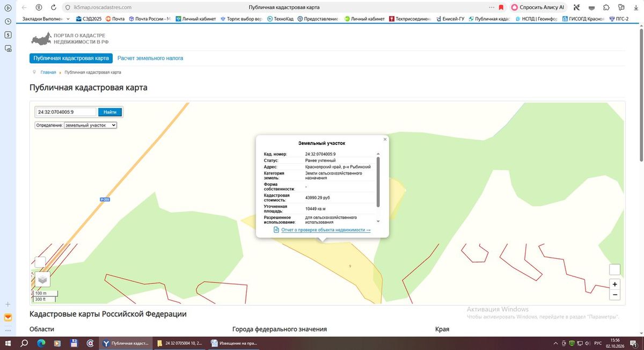
Task: Close the Земельный участок info popup
Action: tap(385, 139)
